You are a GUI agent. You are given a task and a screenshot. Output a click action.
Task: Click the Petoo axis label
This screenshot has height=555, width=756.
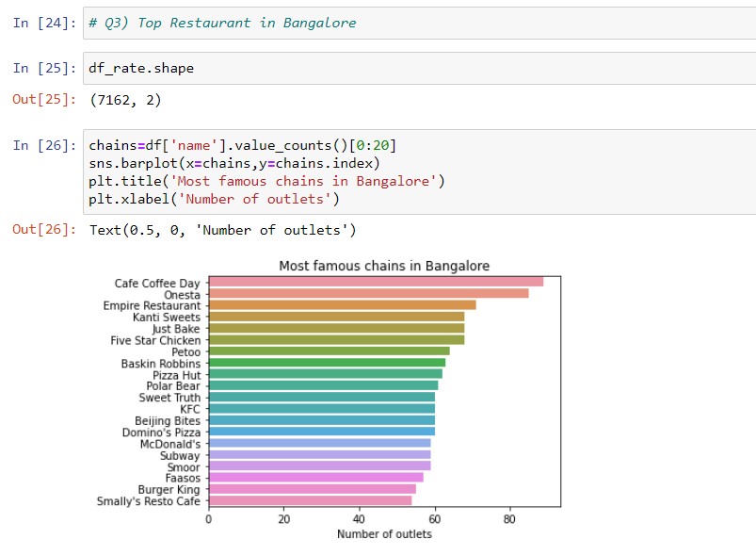[186, 351]
